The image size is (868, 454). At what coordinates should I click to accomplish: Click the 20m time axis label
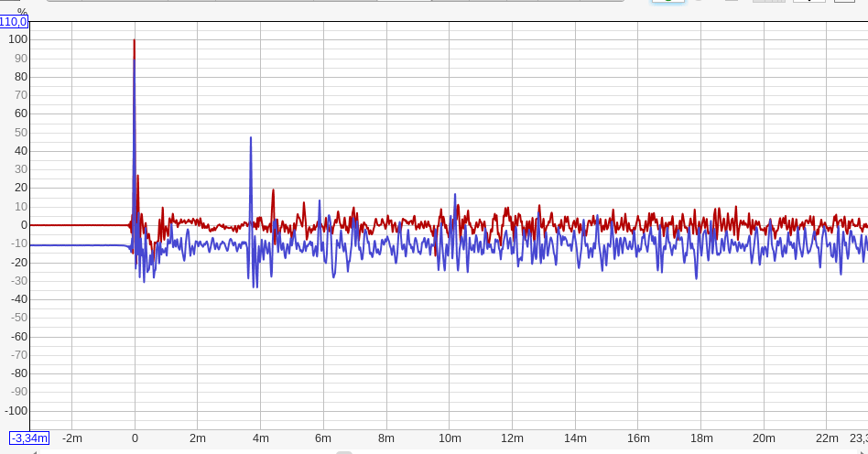764,438
